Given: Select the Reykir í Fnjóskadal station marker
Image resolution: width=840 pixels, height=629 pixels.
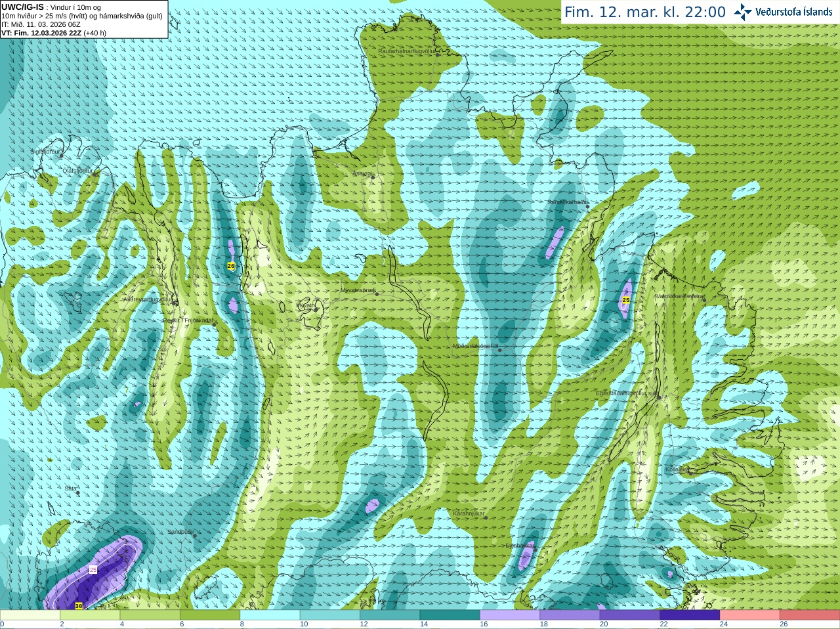Looking at the screenshot, I should (214, 324).
